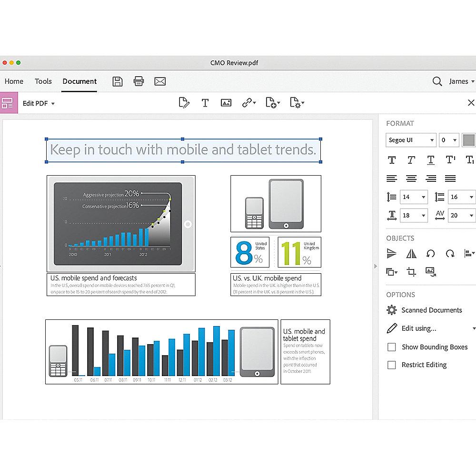Click the Crop object icon
476x476 pixels.
(411, 272)
